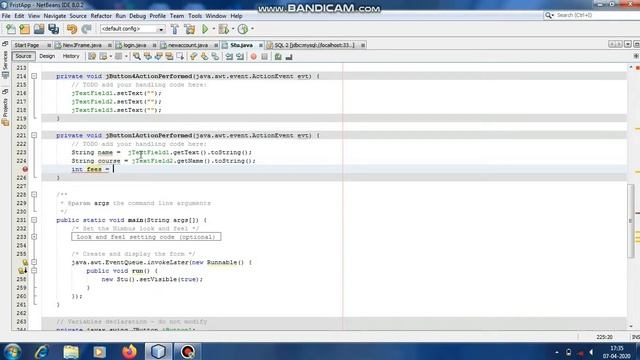
Task: Click the Redo arrow icon
Action: (x=86, y=29)
